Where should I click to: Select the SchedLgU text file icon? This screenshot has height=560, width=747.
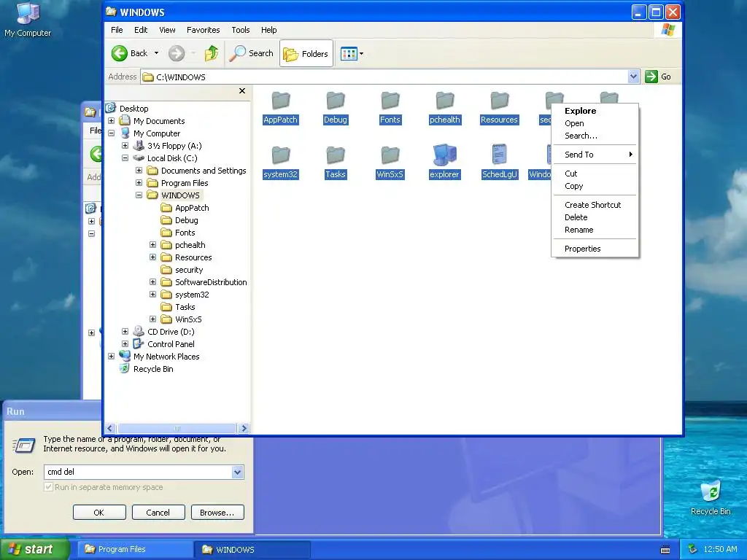(x=499, y=155)
